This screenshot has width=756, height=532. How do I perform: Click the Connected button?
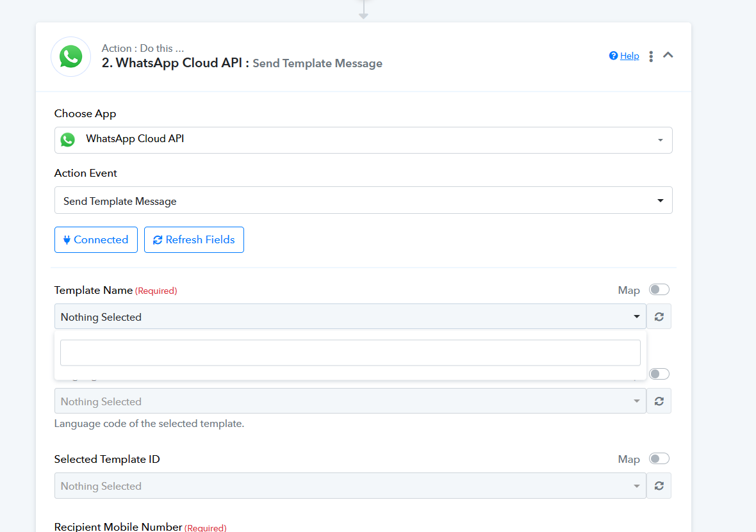click(96, 239)
